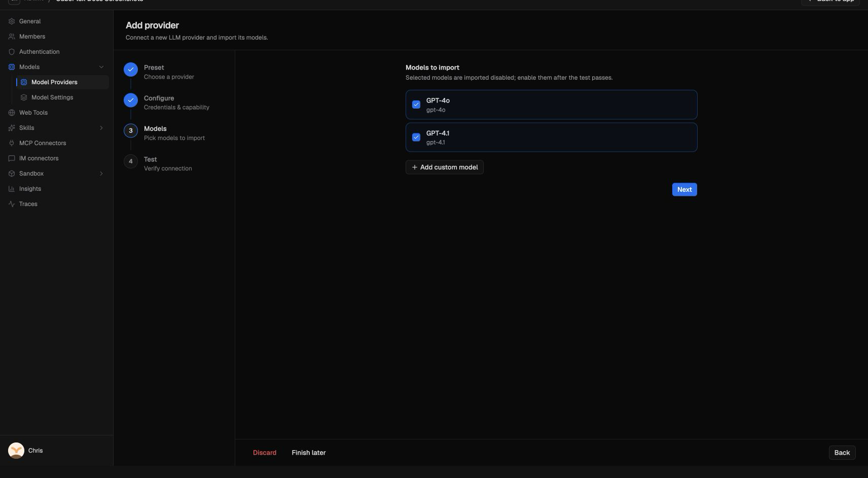Click Add custom model button
The width and height of the screenshot is (868, 478).
445,167
